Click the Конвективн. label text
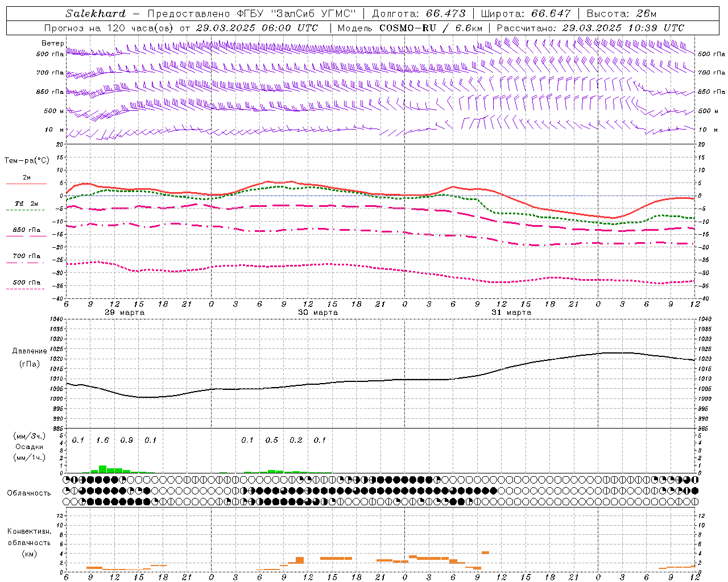This screenshot has width=728, height=582. 30,531
